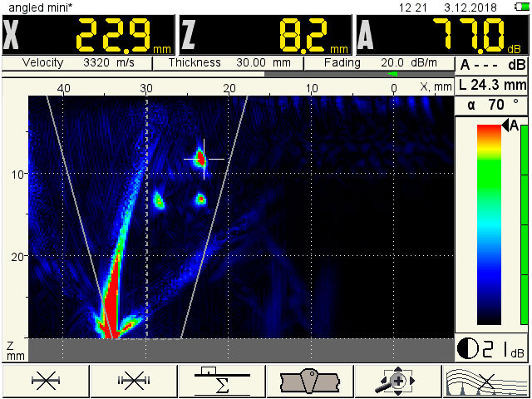Choose the weld joint profile icon
The width and height of the screenshot is (532, 399).
tap(310, 380)
